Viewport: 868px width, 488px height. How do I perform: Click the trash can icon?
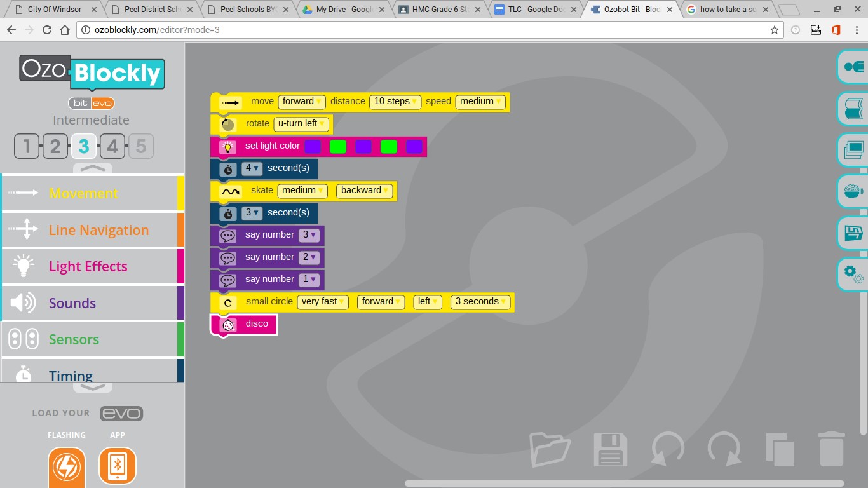[831, 449]
